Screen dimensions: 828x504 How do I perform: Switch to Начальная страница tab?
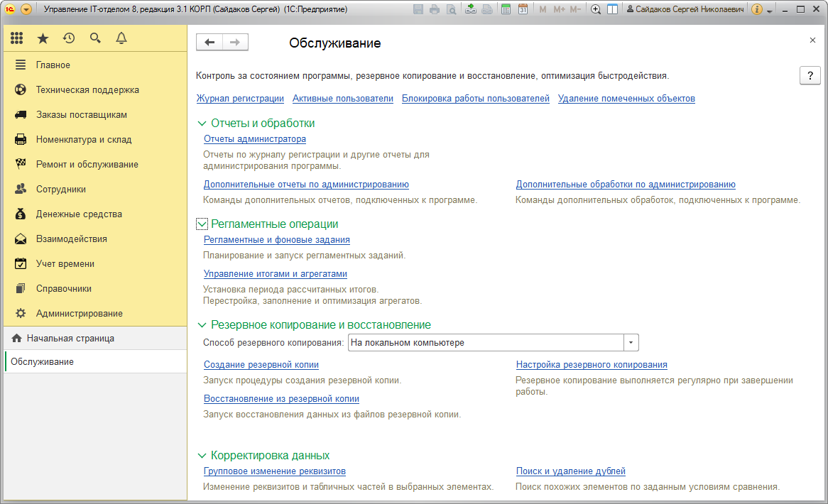point(95,339)
